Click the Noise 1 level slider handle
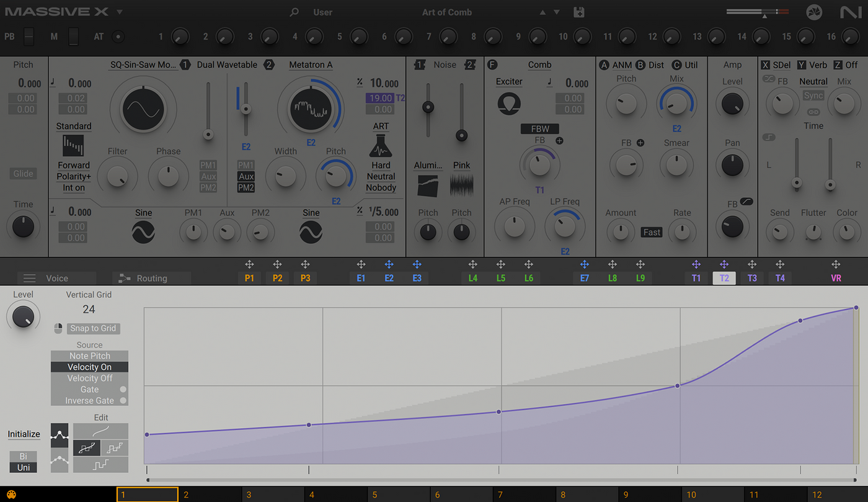Screen dimensions: 868x502 [x=428, y=107]
